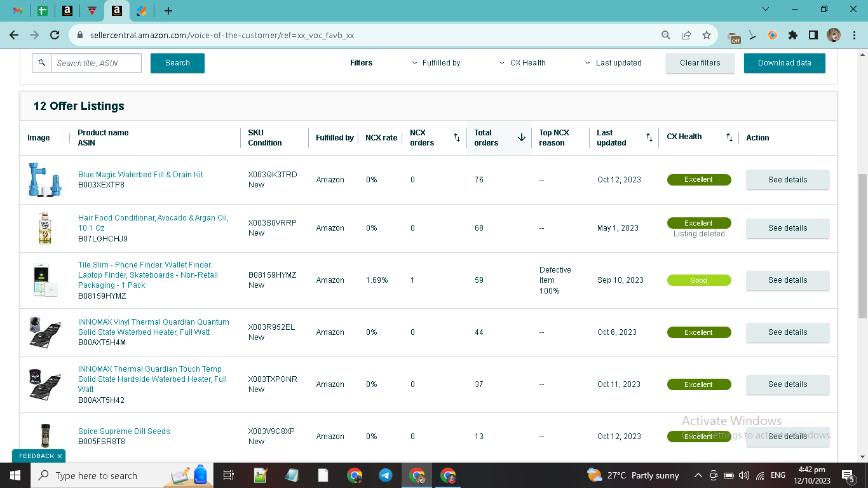Launch Telegram from the taskbar
The height and width of the screenshot is (488, 868).
click(x=386, y=475)
